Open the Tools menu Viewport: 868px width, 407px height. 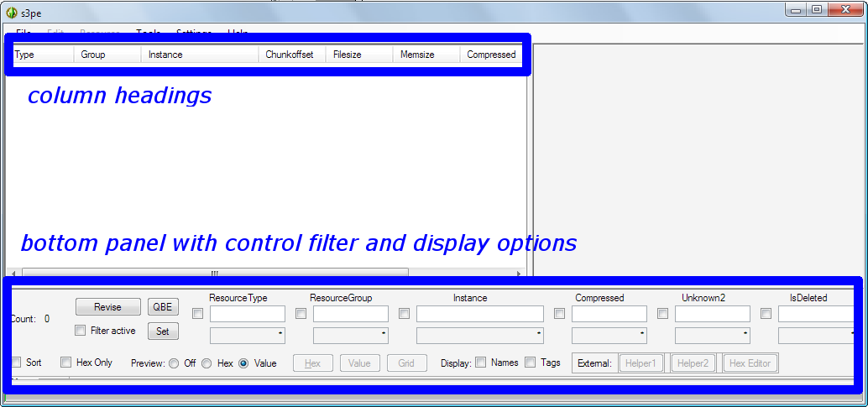coord(149,33)
